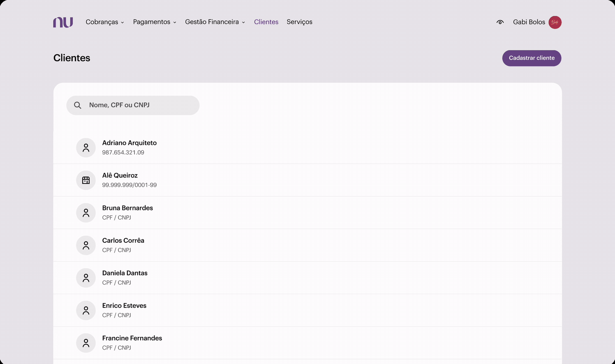
Task: Select the Daniela Dantas client name
Action: 125,273
